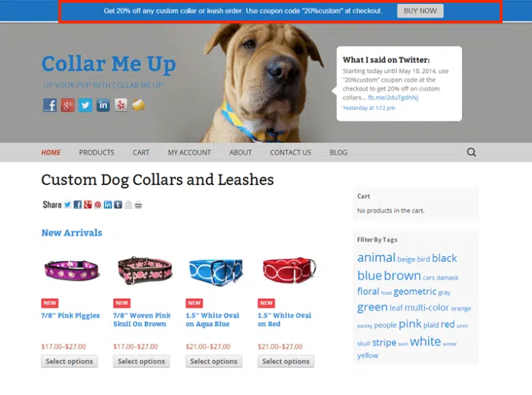The height and width of the screenshot is (395, 532).
Task: Select options for White Oval on Red
Action: pyautogui.click(x=286, y=361)
